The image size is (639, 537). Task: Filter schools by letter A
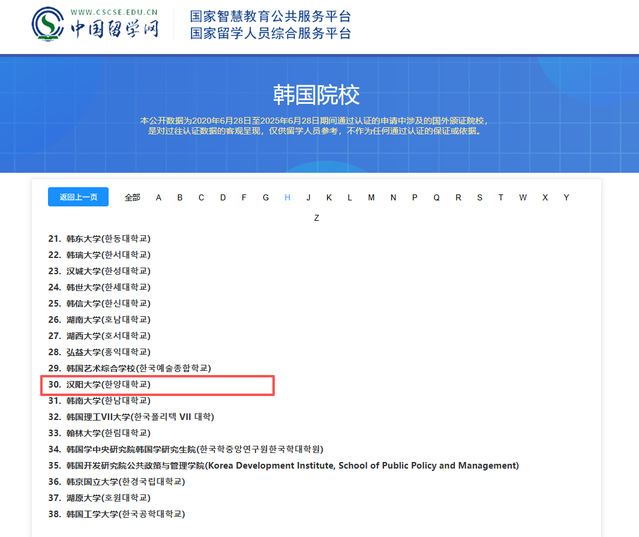[159, 198]
